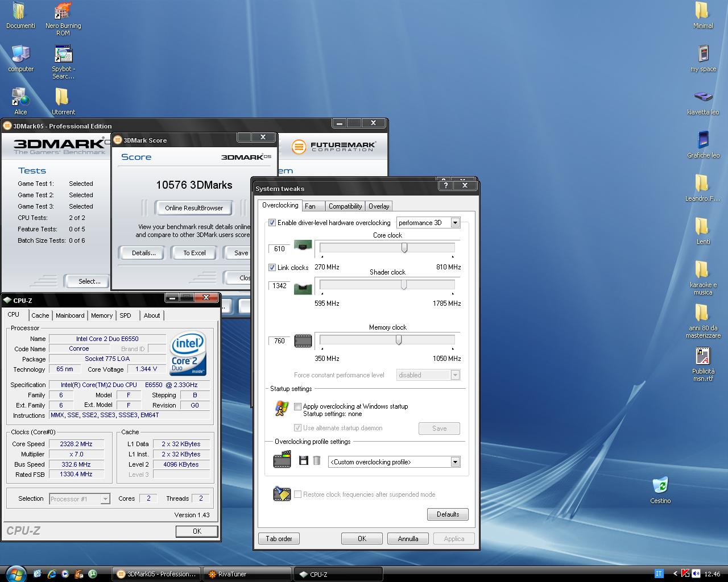Click Annulla button in System tweaks
The height and width of the screenshot is (582, 728).
click(x=408, y=539)
